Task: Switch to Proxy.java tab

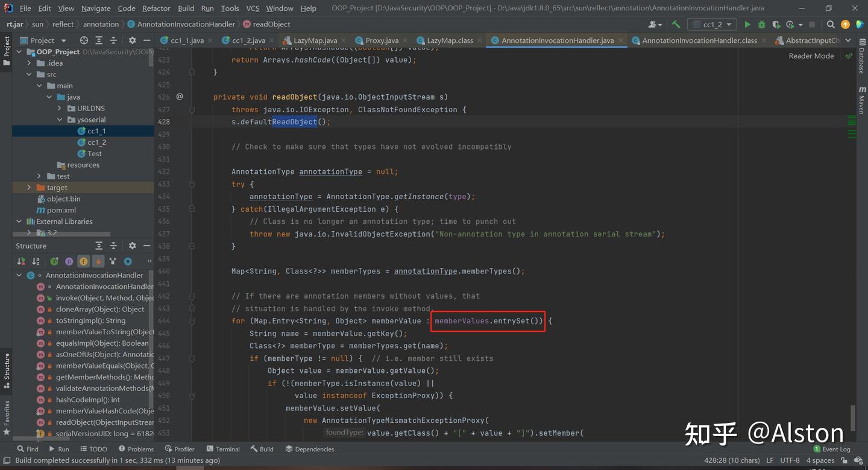Action: pyautogui.click(x=382, y=40)
